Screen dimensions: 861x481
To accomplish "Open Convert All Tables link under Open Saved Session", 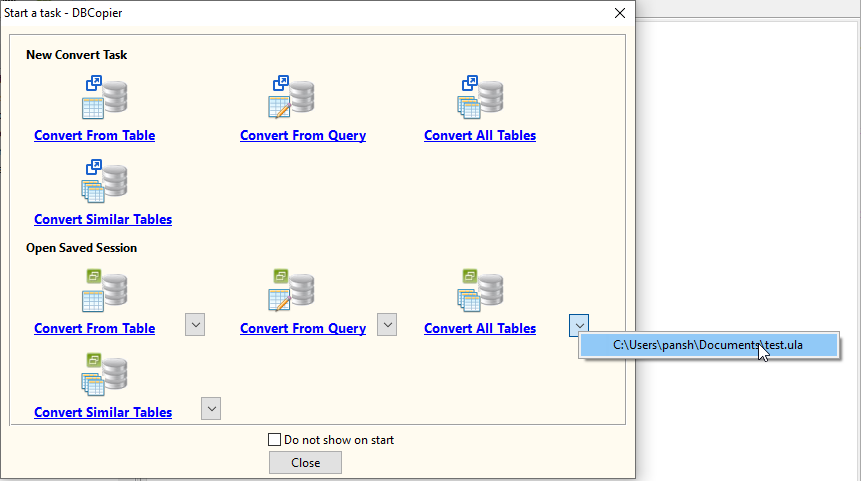I will tap(480, 328).
